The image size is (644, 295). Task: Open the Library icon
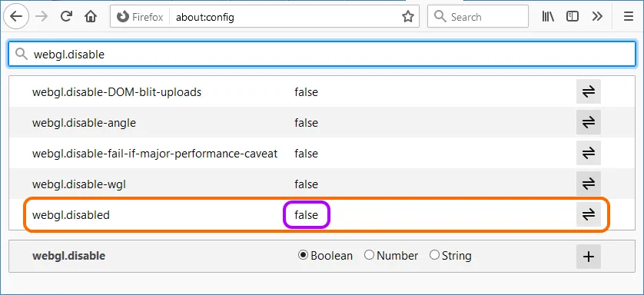(548, 17)
